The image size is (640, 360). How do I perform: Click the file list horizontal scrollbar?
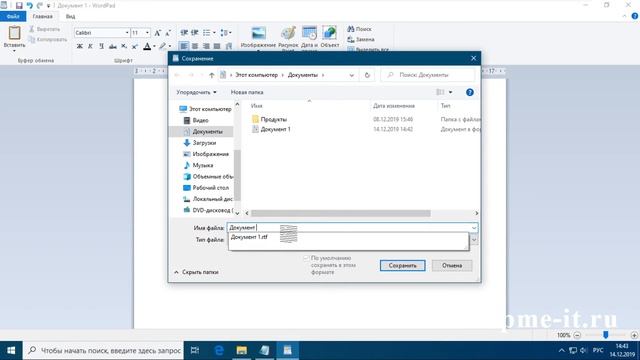coord(341,213)
